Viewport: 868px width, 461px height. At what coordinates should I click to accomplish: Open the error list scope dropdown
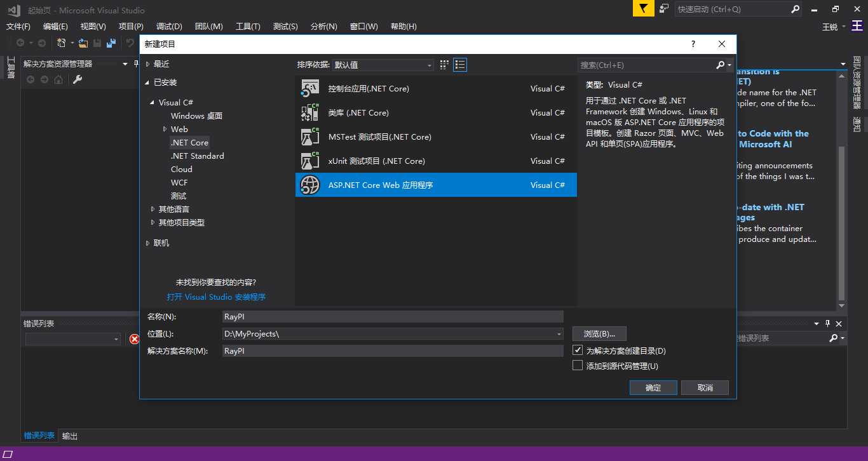point(72,339)
